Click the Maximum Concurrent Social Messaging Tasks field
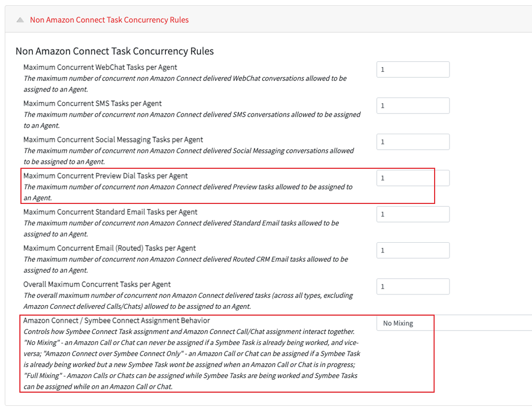 click(x=413, y=142)
